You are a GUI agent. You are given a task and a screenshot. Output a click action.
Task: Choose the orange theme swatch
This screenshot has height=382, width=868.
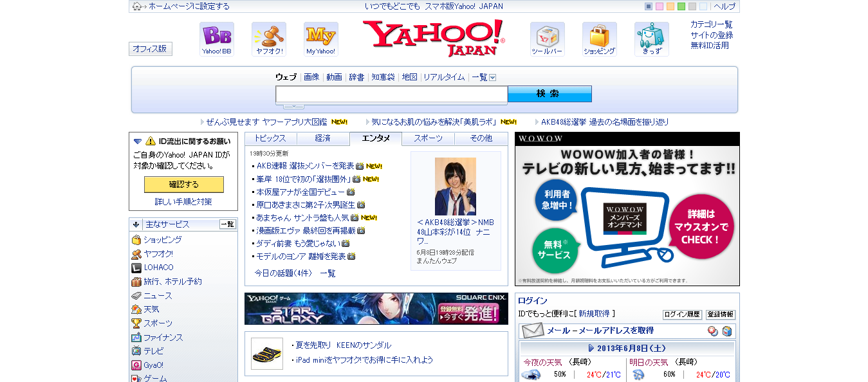[670, 6]
